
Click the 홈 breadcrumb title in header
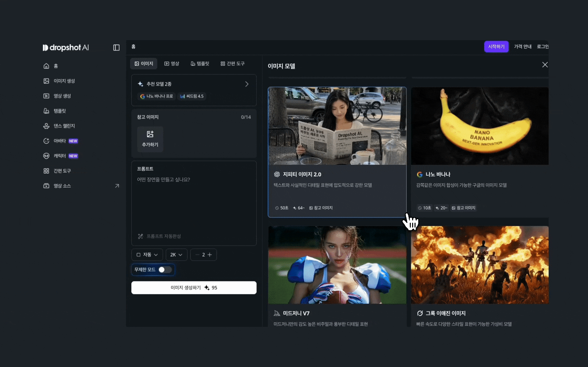133,47
